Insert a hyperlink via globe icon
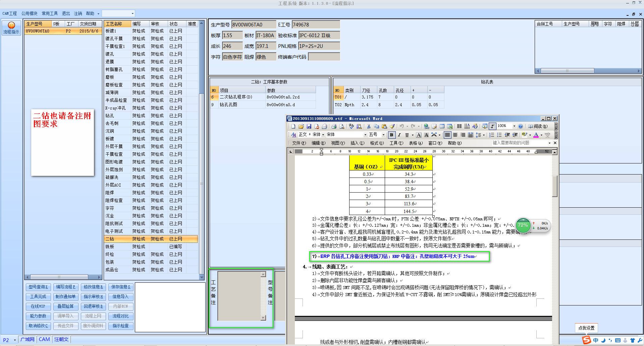This screenshot has height=346, width=644. (426, 126)
